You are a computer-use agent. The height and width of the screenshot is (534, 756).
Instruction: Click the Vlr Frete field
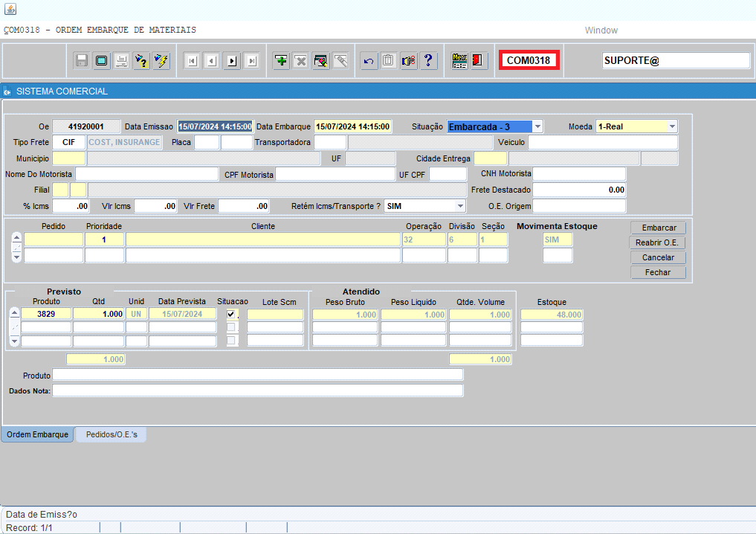pos(244,206)
